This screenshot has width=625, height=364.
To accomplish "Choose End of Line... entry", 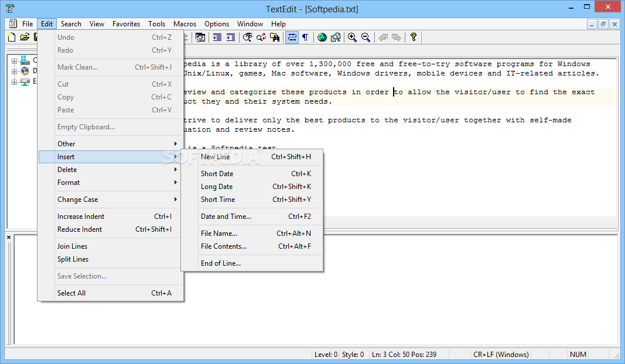I will [252, 263].
